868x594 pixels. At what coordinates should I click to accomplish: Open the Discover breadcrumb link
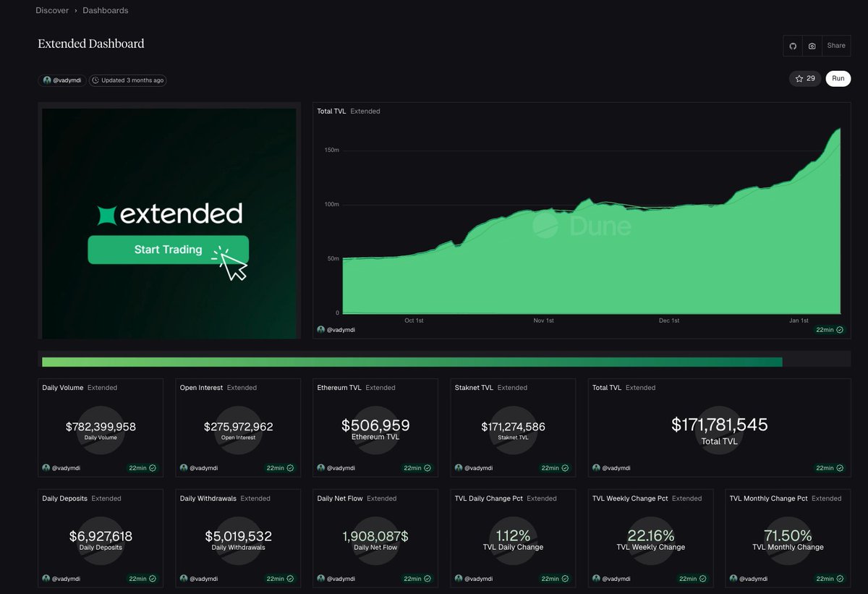click(52, 11)
